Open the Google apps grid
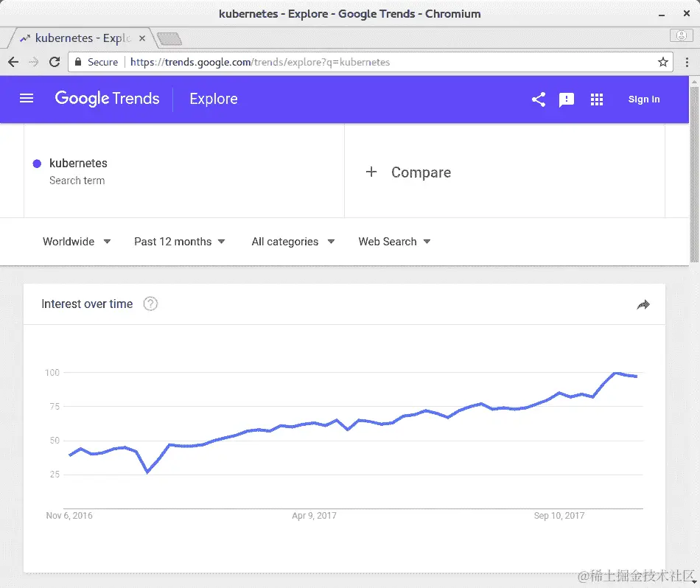Screen dimensions: 700x588 coord(597,99)
